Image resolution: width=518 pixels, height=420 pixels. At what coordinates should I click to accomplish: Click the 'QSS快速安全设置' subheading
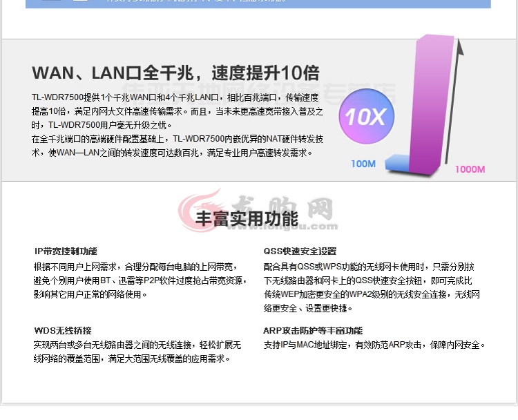click(300, 251)
